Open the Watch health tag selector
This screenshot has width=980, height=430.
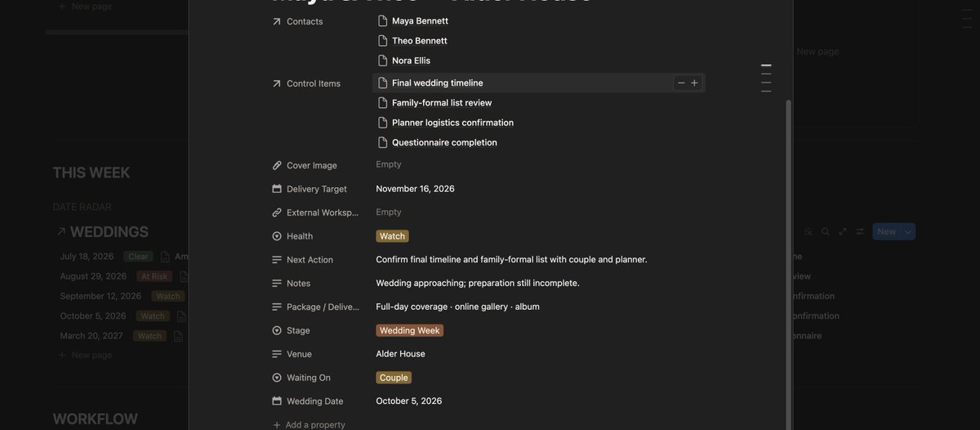392,236
